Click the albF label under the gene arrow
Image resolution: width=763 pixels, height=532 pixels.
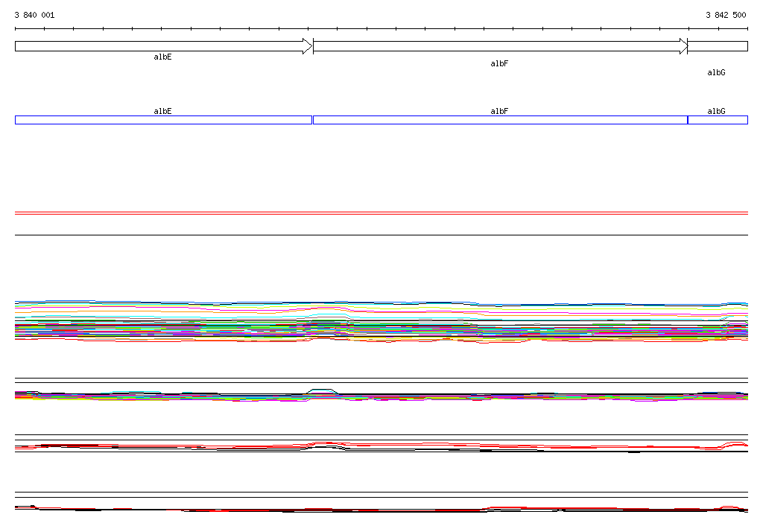[x=499, y=64]
